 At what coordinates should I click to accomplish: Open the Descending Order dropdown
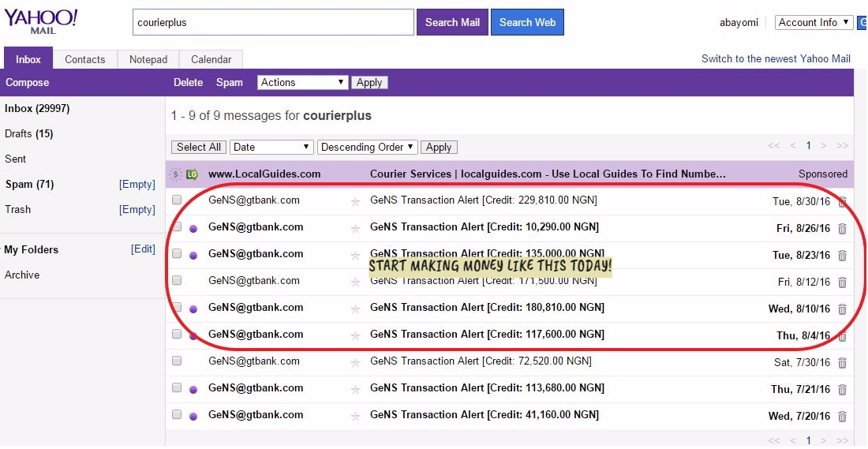(367, 147)
